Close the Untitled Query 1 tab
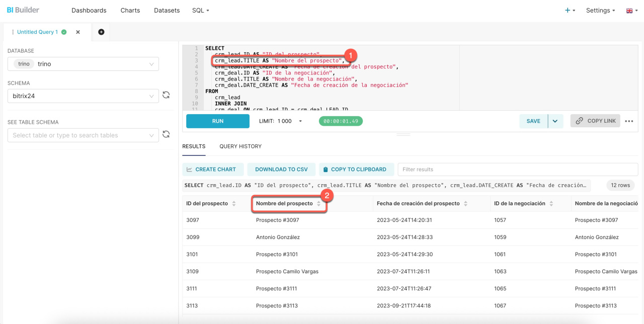 [78, 32]
